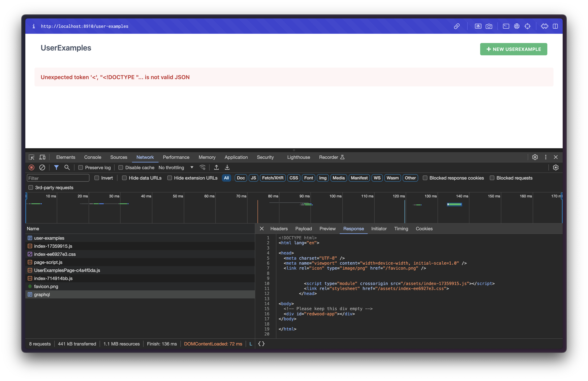
Task: Click the picture-frame icon left of camera
Action: tap(478, 26)
